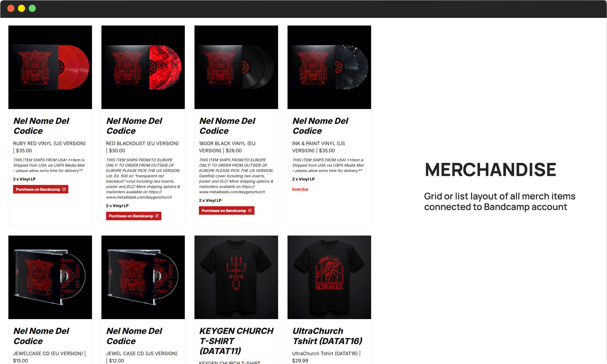Open the Red Blackdust splatter vinyl image
The image size is (607, 364).
(x=143, y=67)
